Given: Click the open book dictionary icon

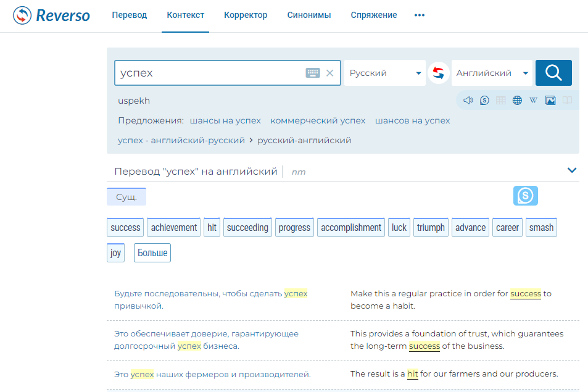Looking at the screenshot, I should [567, 100].
